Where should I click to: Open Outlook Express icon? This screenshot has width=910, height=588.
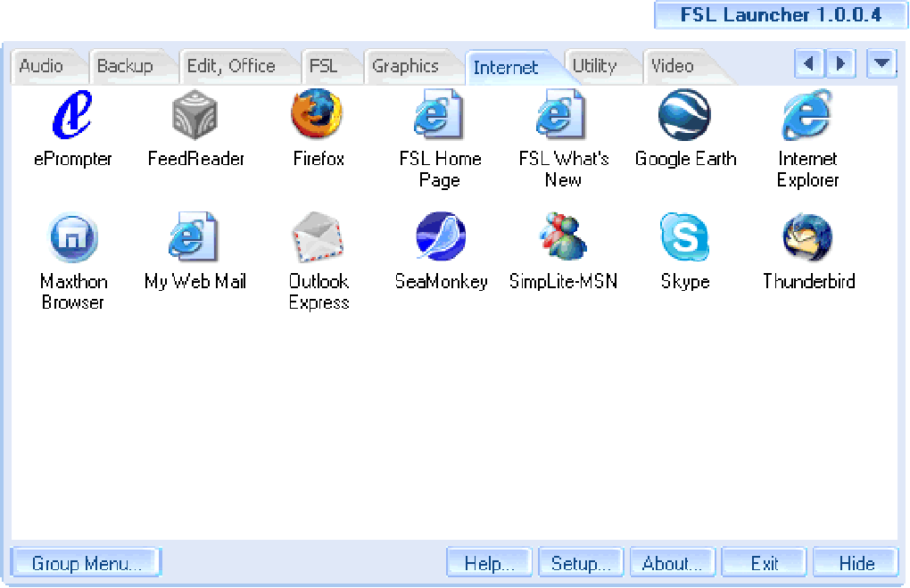click(318, 237)
